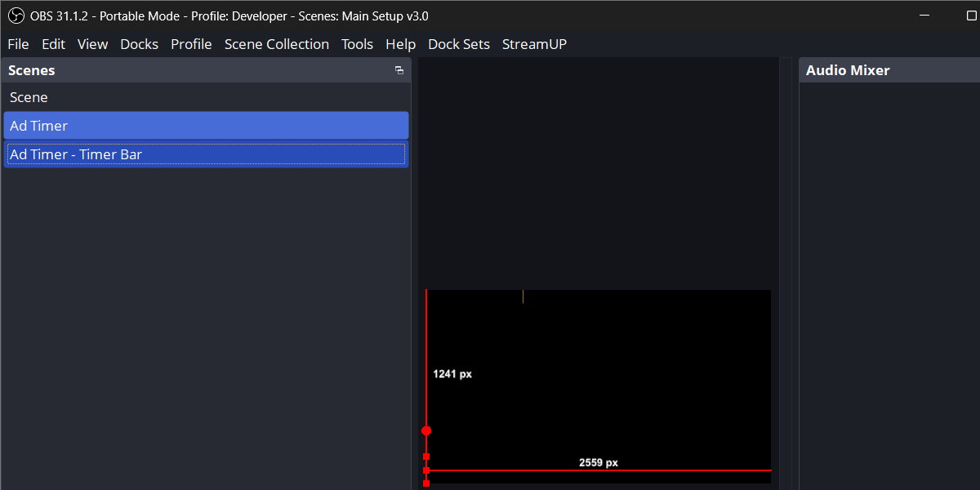The height and width of the screenshot is (490, 980).
Task: Open the StreamUP menu
Action: click(534, 44)
